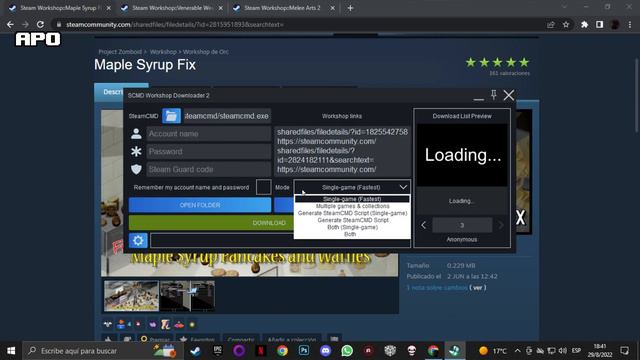
Task: Switch to the 'Maple Syrup Fix' browser tab
Action: (x=60, y=8)
